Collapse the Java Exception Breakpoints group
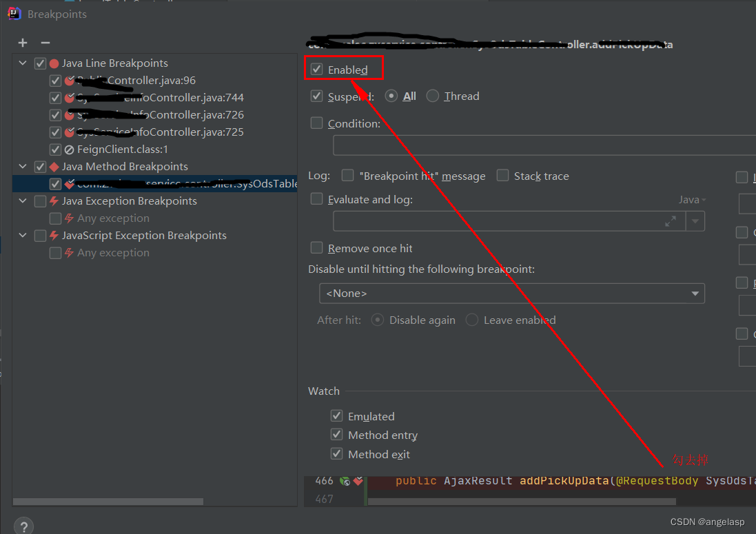Image resolution: width=756 pixels, height=534 pixels. 22,201
